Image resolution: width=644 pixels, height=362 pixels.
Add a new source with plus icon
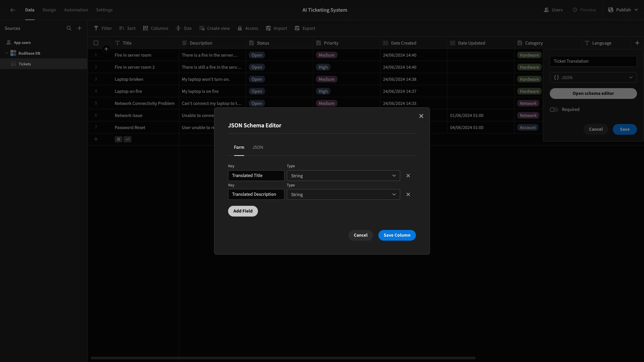[79, 28]
